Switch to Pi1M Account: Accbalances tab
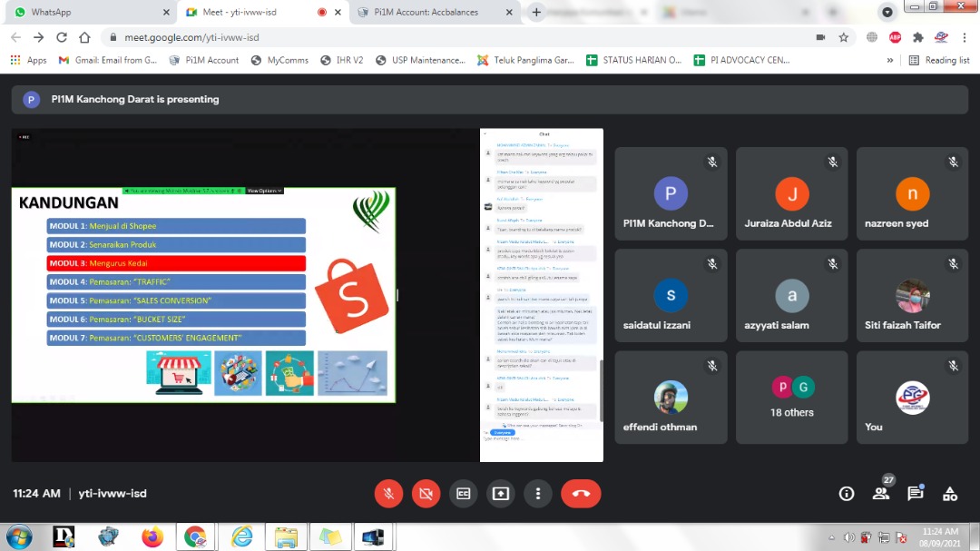 (435, 12)
